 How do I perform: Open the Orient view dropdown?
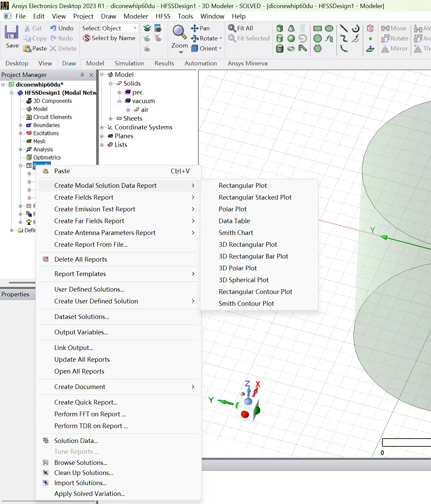[x=220, y=49]
